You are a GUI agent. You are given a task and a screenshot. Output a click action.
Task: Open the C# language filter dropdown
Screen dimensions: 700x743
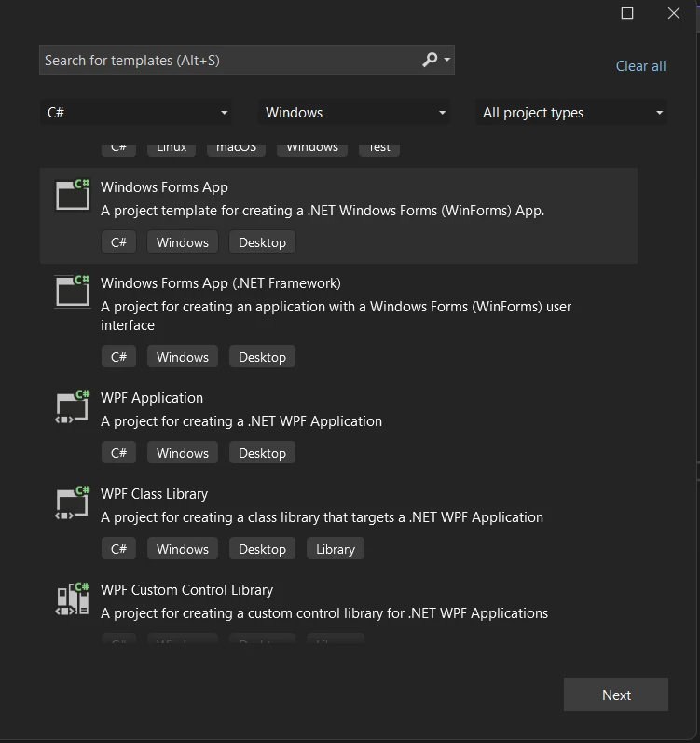coord(137,113)
